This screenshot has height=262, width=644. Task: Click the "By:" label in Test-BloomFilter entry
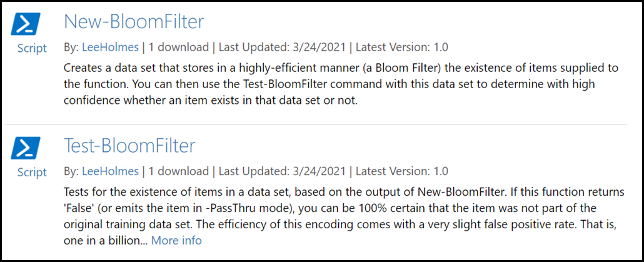click(x=72, y=171)
